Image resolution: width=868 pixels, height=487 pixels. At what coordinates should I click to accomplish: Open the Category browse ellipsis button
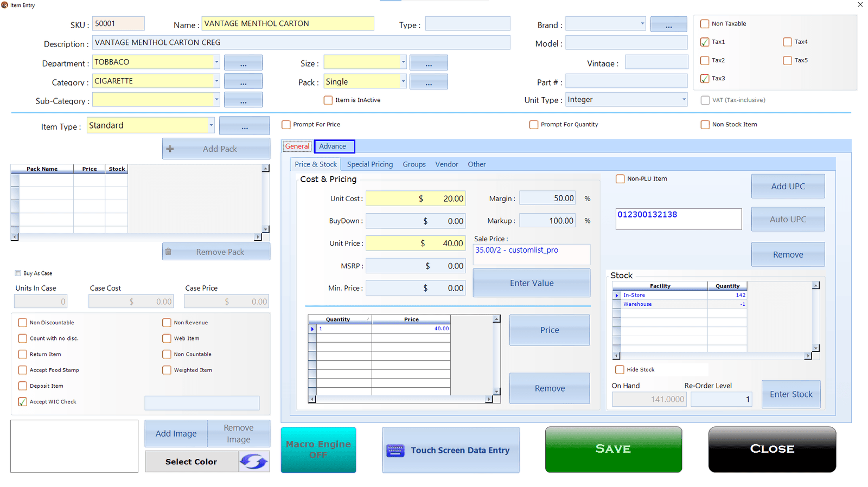(243, 81)
